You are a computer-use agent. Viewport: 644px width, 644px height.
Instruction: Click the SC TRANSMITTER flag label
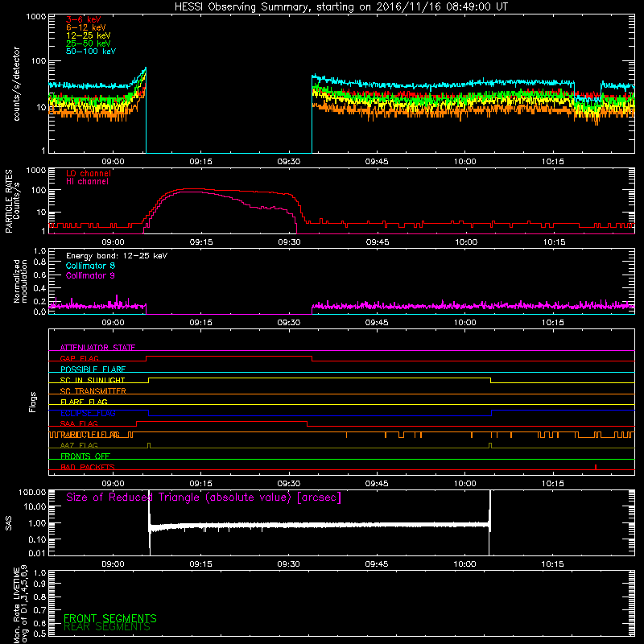click(93, 390)
